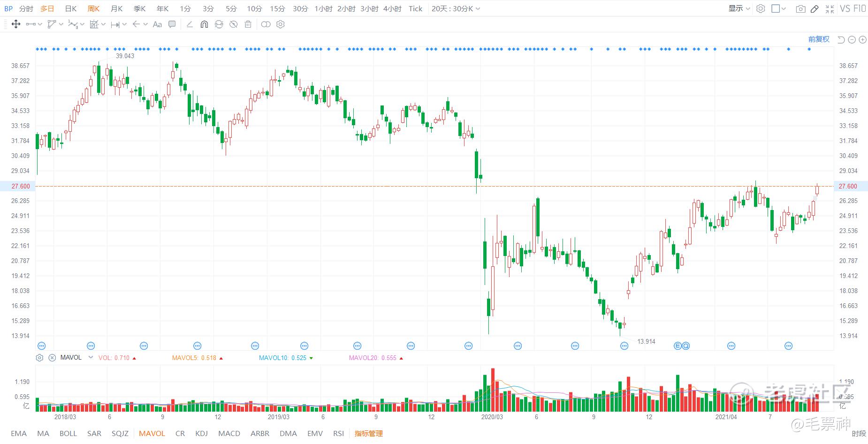This screenshot has width=868, height=444.
Task: Click the E event marker on the timeline
Action: click(x=678, y=346)
